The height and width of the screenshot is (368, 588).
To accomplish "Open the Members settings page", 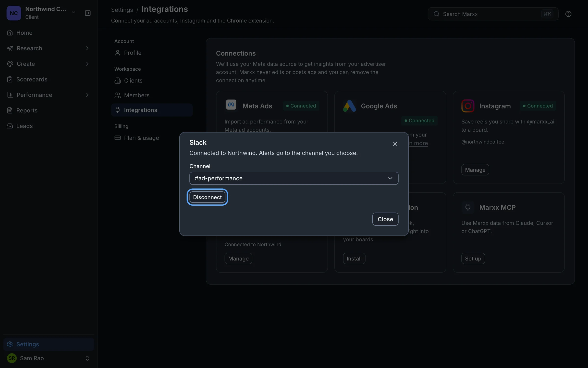I will point(152,95).
